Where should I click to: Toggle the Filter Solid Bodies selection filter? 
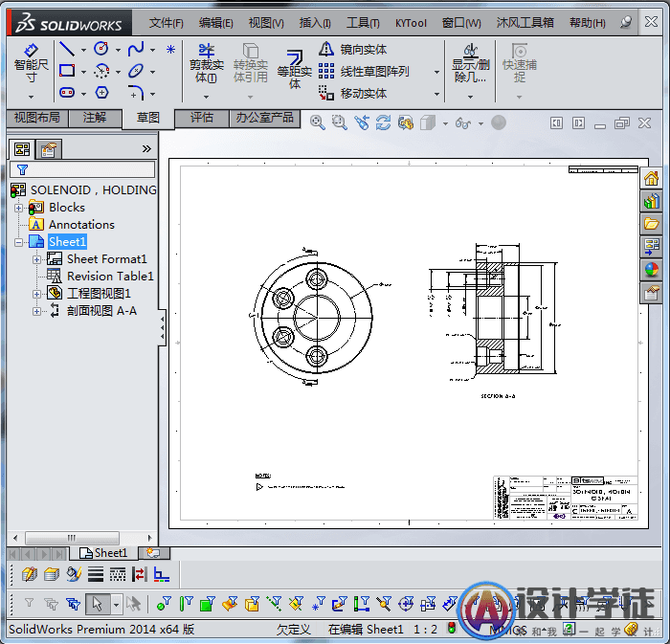pos(252,604)
